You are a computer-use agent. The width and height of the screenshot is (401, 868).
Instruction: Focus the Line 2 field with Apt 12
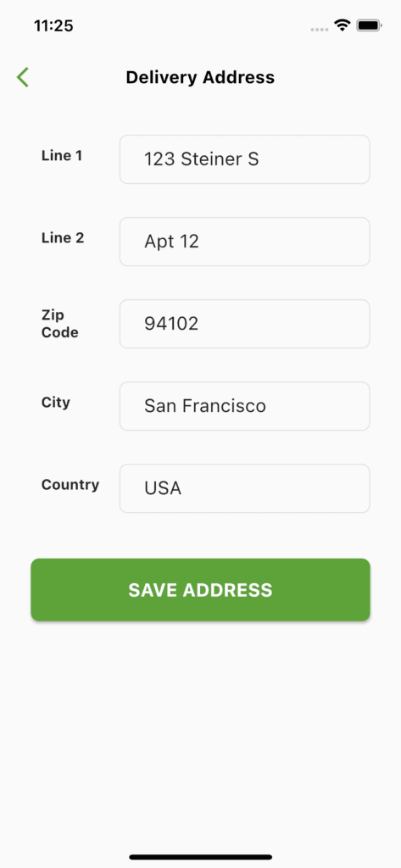click(245, 242)
